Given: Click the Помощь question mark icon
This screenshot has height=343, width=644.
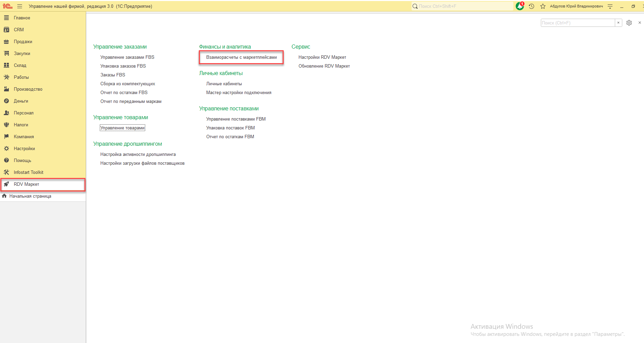Looking at the screenshot, I should 6,160.
